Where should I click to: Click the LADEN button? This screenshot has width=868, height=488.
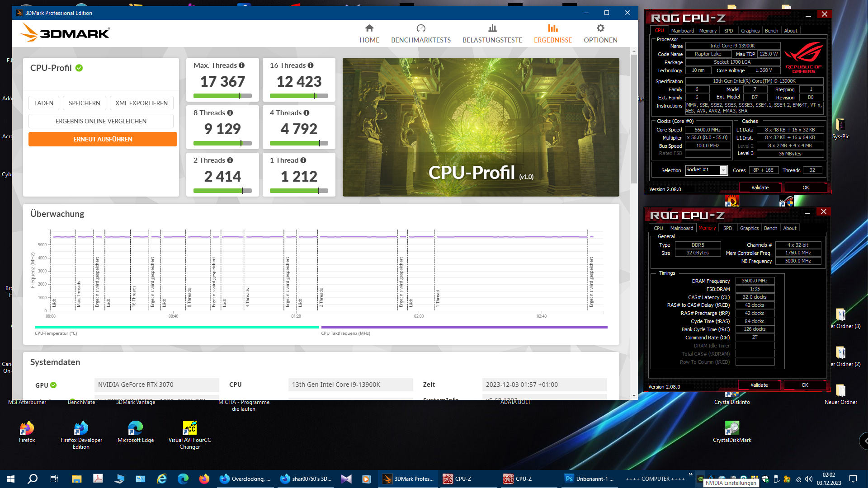(x=44, y=103)
